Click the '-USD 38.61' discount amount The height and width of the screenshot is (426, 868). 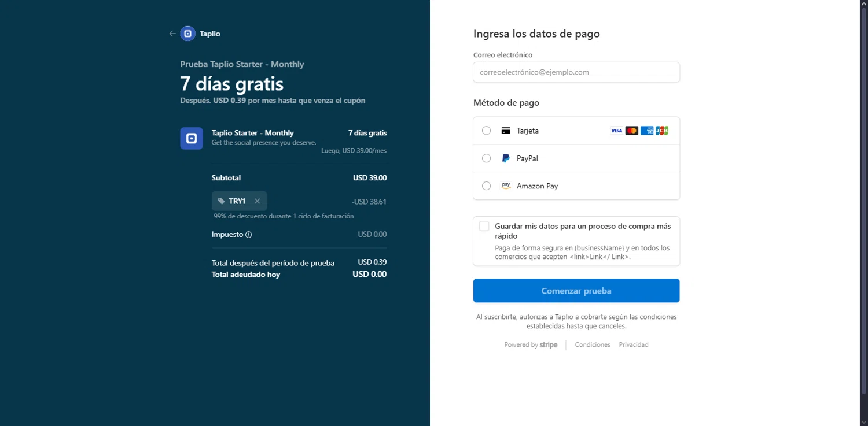coord(369,202)
